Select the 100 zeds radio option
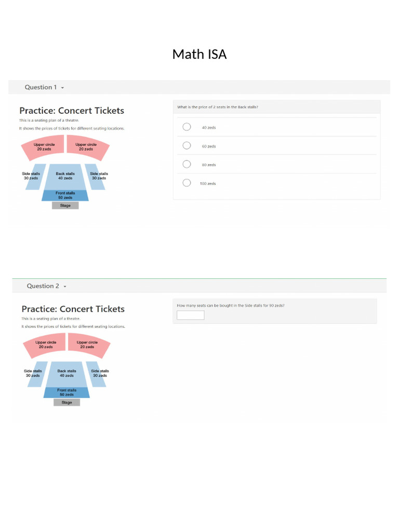 [187, 183]
